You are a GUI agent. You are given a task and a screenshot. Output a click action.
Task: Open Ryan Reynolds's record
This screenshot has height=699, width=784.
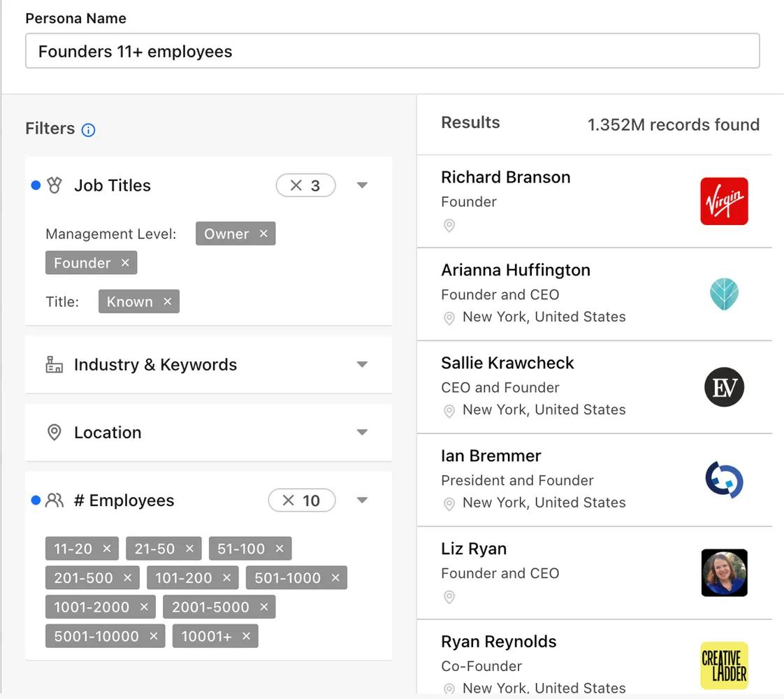coord(595,658)
